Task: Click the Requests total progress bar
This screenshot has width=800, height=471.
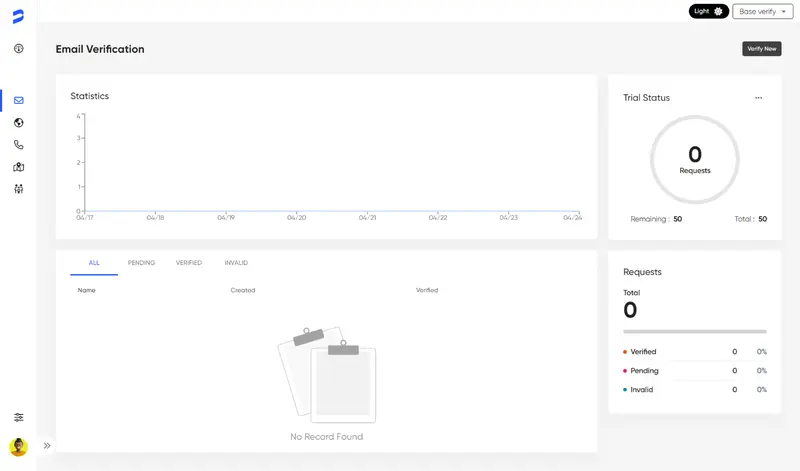Action: click(x=694, y=331)
